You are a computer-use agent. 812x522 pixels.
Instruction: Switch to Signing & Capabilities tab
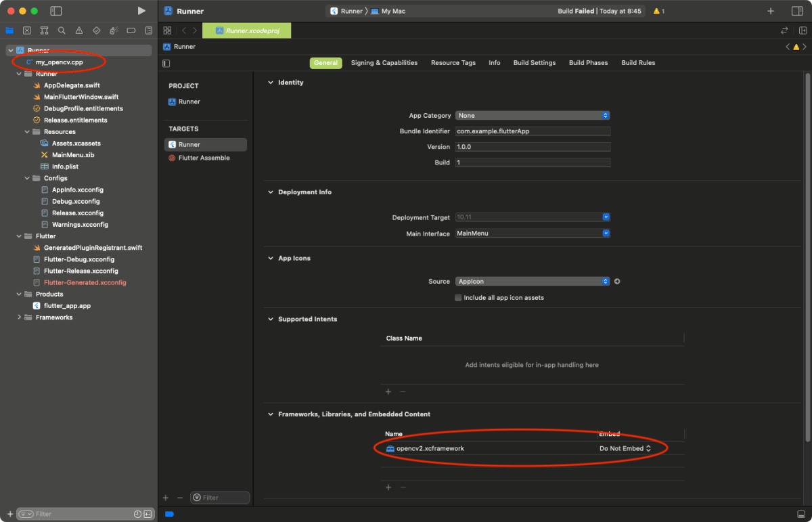coord(384,63)
